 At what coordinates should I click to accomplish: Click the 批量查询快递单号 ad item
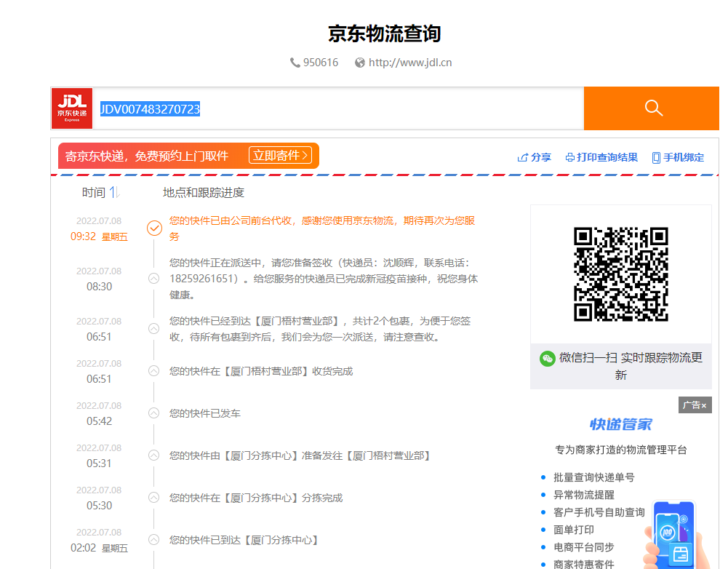coord(594,477)
